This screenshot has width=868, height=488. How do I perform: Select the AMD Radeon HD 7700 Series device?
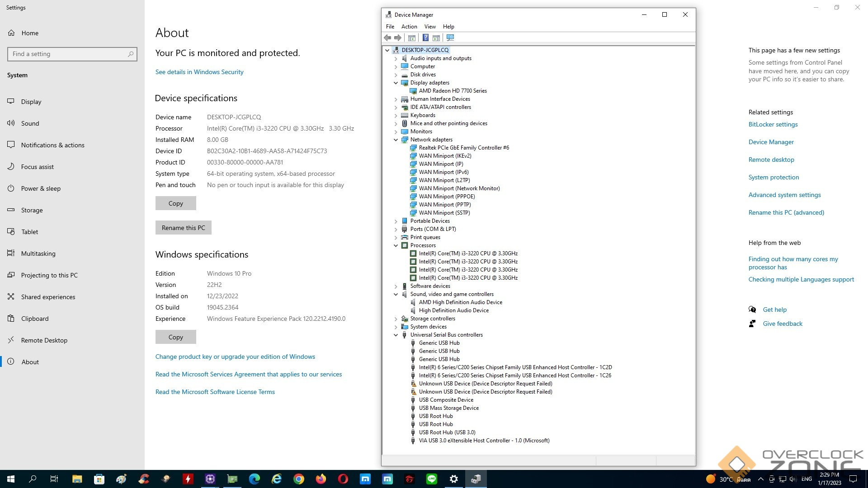point(453,91)
